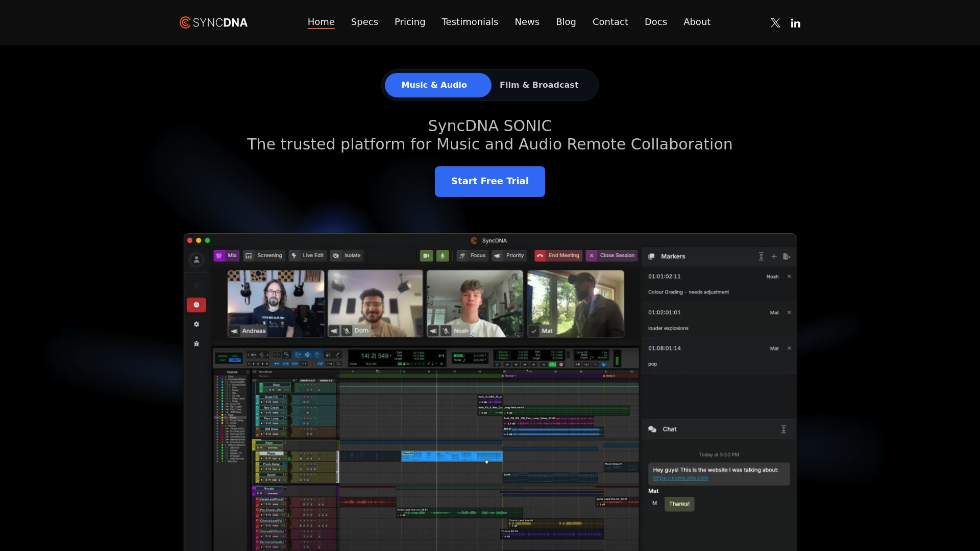980x551 pixels.
Task: Open the X (Twitter) social link
Action: (x=775, y=23)
